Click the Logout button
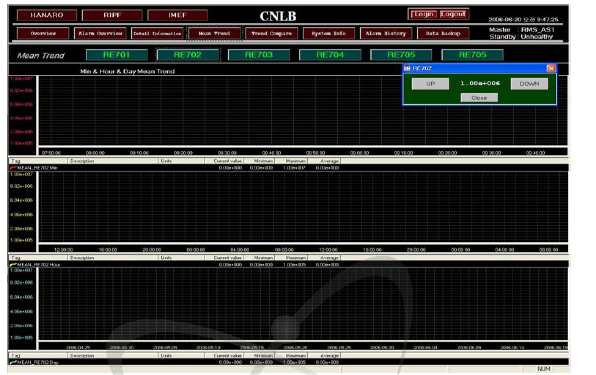This screenshot has height=375, width=596. pyautogui.click(x=453, y=14)
